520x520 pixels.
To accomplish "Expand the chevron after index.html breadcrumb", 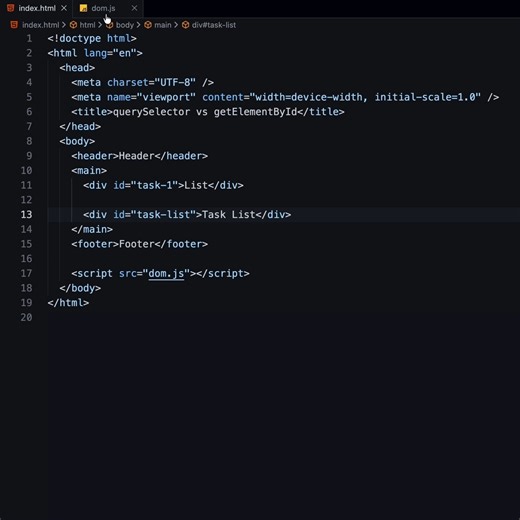I will pos(64,25).
